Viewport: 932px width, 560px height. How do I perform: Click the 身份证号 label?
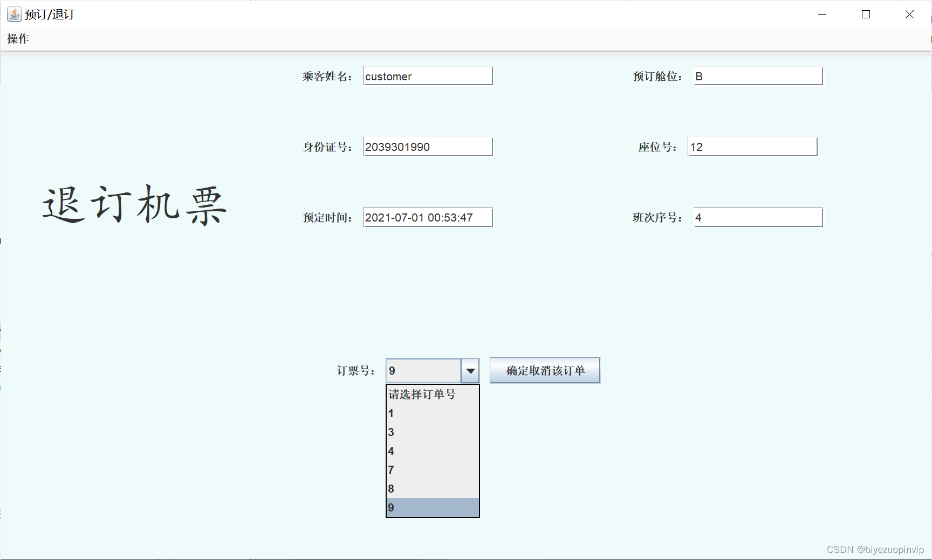tap(327, 147)
